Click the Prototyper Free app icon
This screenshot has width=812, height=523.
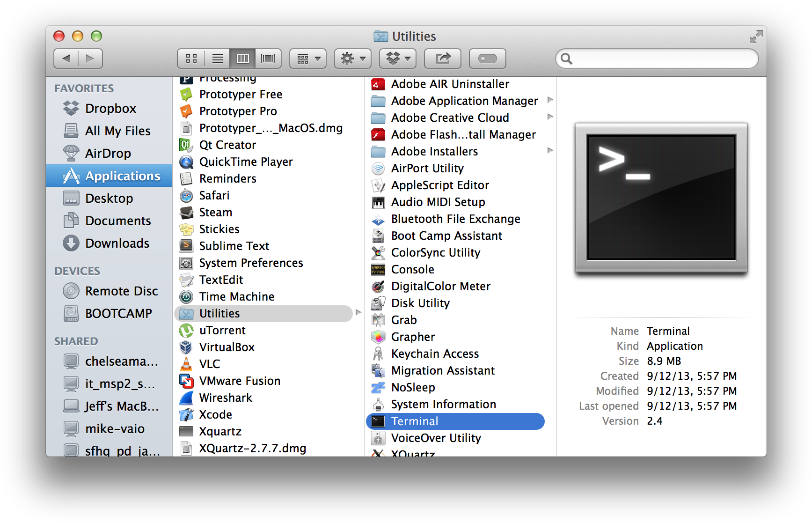pos(186,95)
